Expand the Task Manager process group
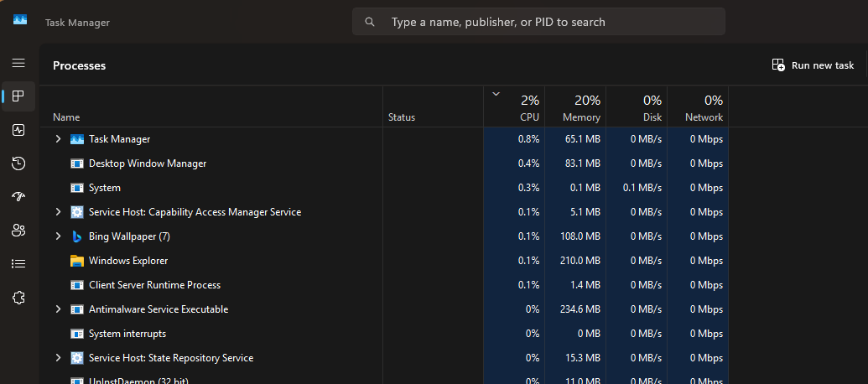Screen dimensions: 868x384 (x=58, y=139)
